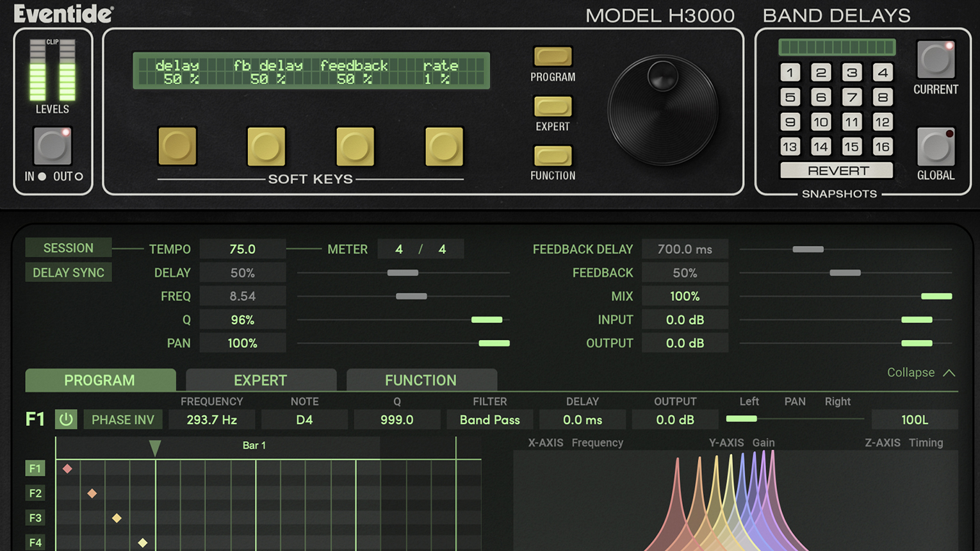Click the TEMPO value field
Screen dimensions: 980x551
tap(243, 249)
